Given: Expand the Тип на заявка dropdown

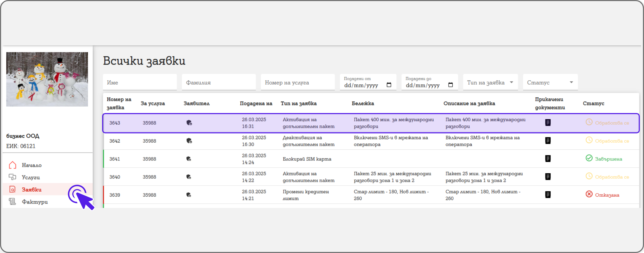Looking at the screenshot, I should (x=512, y=82).
